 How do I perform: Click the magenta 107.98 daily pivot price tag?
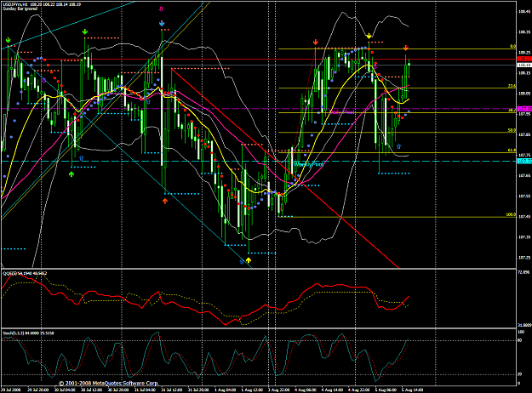click(524, 109)
